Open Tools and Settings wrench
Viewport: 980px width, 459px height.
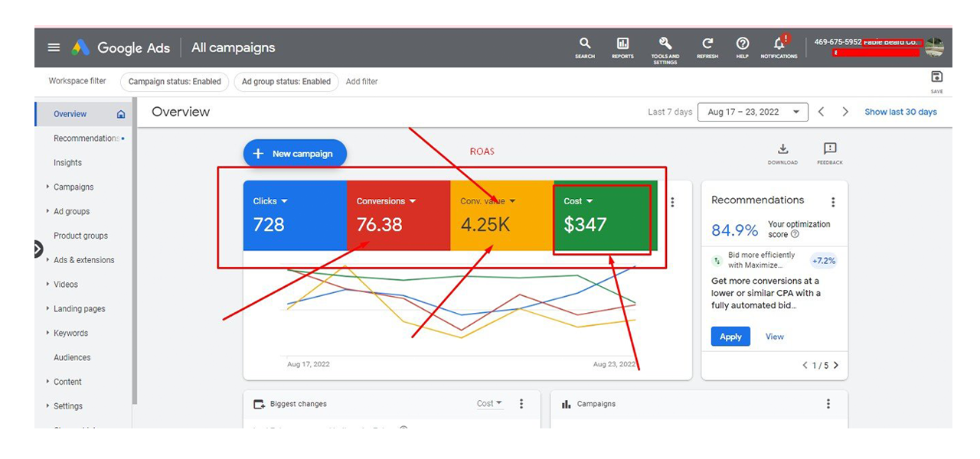(665, 44)
